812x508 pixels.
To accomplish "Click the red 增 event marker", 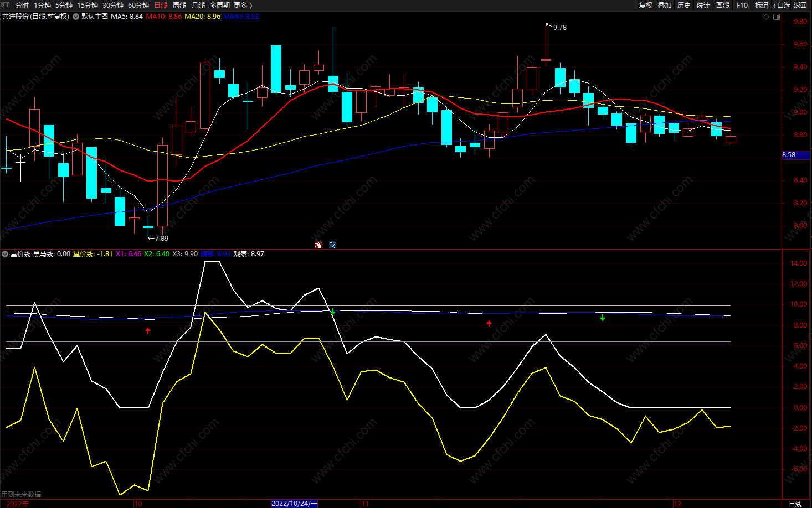I will tap(318, 245).
